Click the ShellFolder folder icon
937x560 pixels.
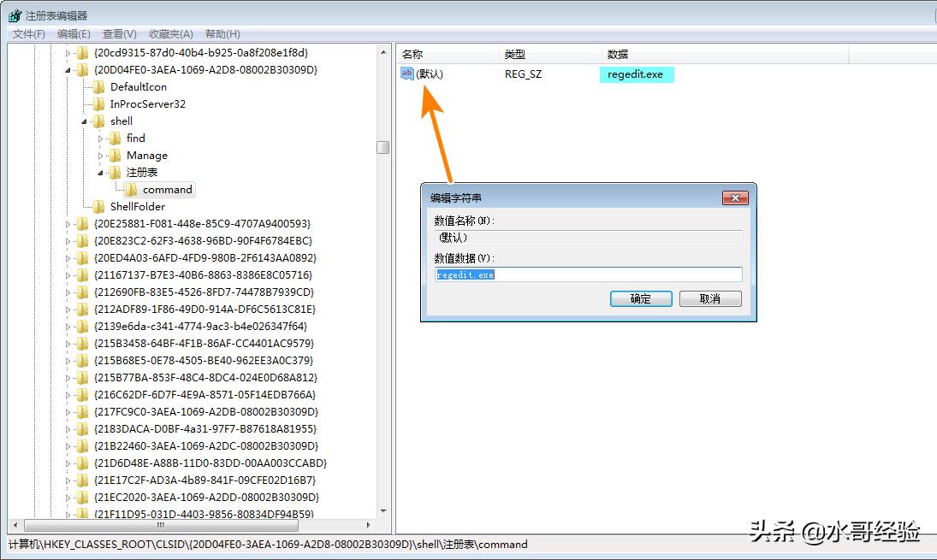tap(99, 207)
